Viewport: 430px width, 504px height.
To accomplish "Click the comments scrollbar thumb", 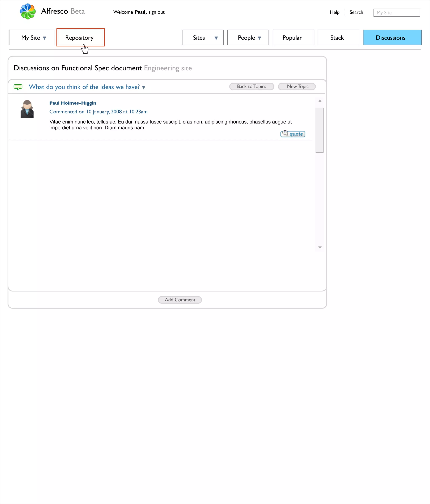I will [x=319, y=130].
